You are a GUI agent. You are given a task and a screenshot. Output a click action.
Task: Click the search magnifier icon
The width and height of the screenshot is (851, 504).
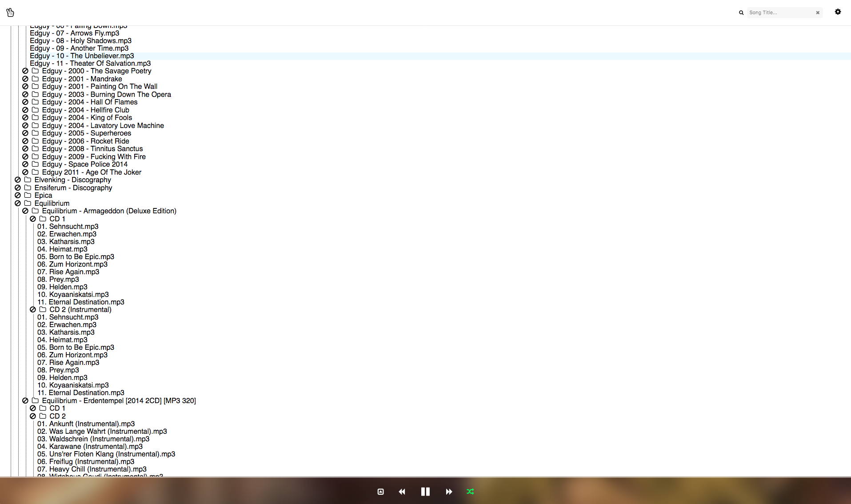(x=741, y=13)
